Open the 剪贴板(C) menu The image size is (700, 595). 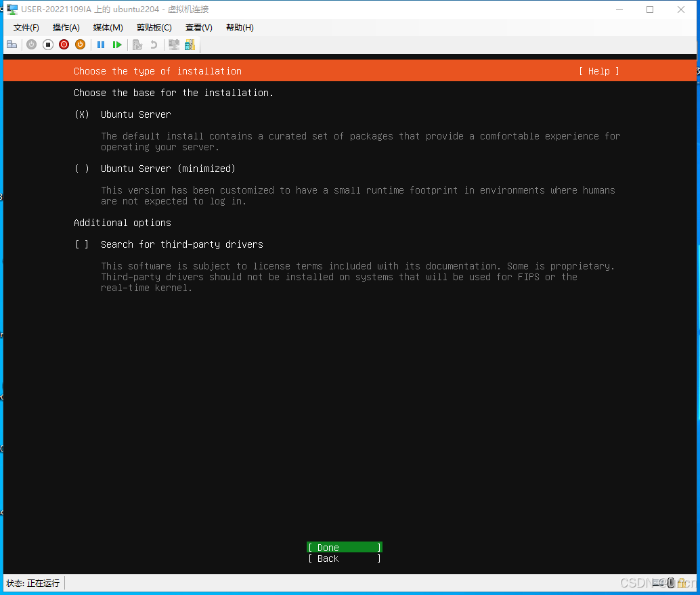point(154,28)
